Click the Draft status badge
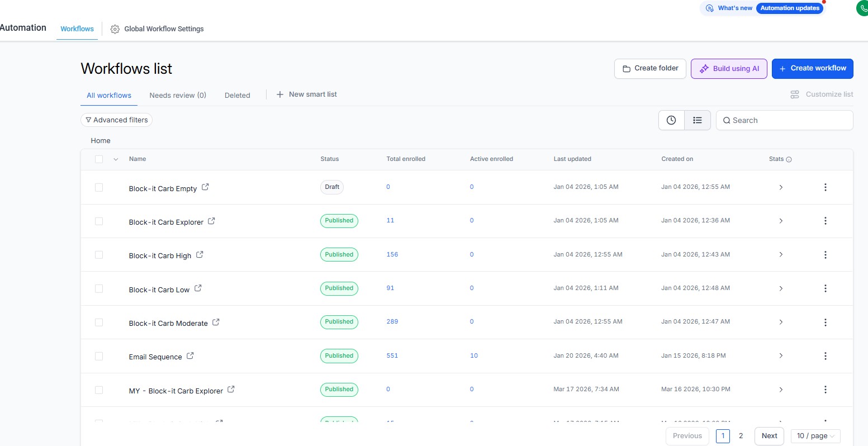 [x=332, y=187]
